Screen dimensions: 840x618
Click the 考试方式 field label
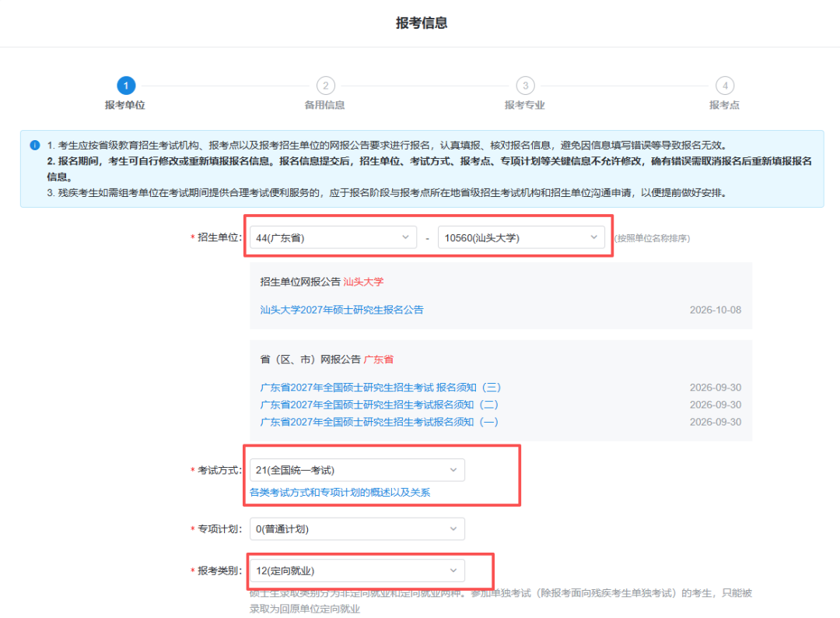[x=219, y=471]
